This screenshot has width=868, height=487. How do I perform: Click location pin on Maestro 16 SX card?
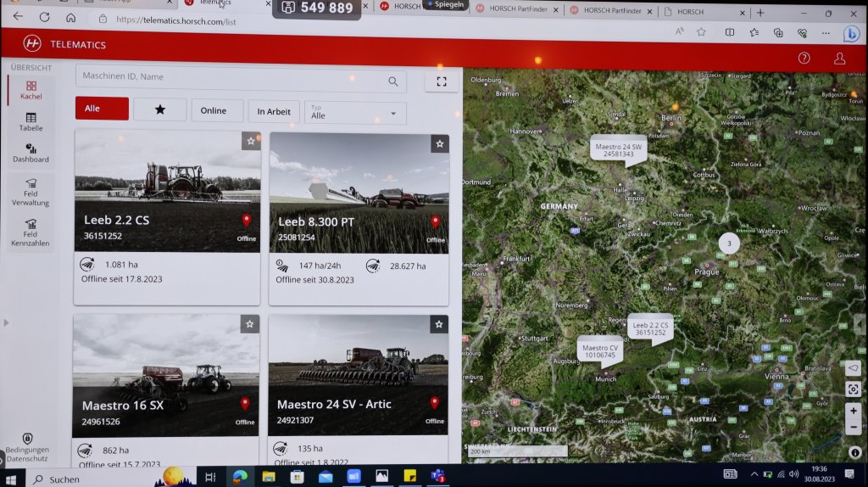pyautogui.click(x=245, y=403)
